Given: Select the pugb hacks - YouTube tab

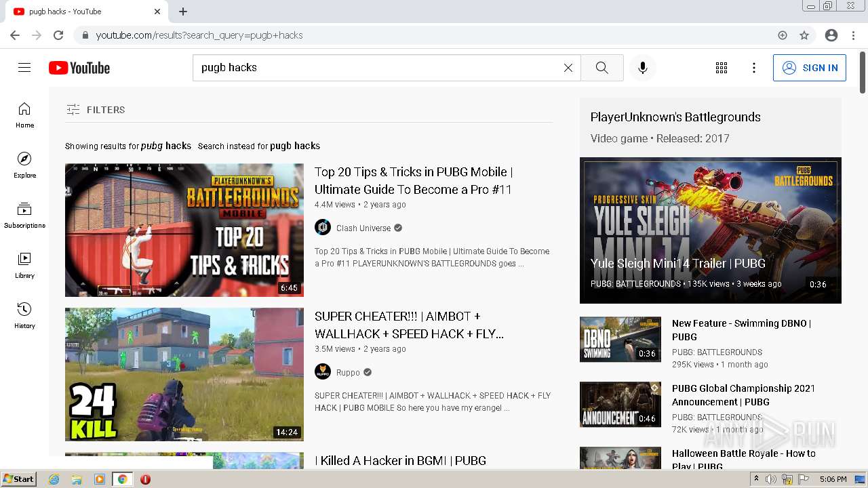Looking at the screenshot, I should (86, 12).
